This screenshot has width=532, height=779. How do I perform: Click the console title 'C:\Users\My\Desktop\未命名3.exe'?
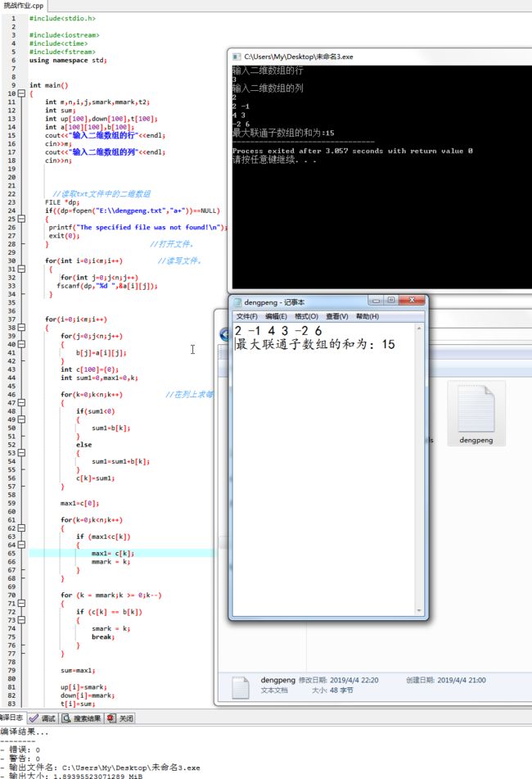click(299, 57)
